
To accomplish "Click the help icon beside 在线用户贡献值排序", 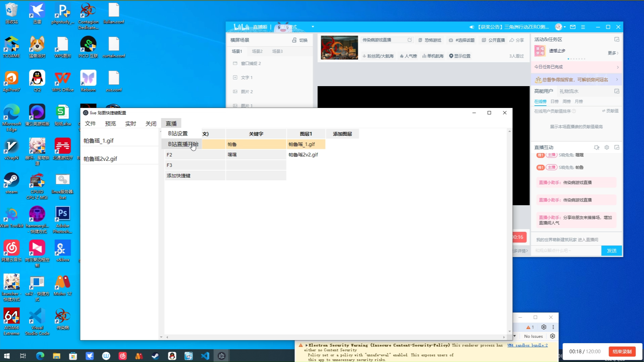I will [574, 111].
